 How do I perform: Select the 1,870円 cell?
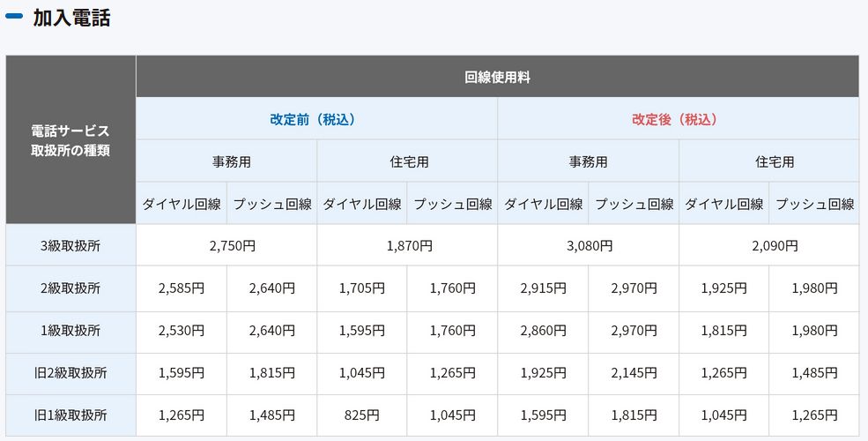(409, 246)
